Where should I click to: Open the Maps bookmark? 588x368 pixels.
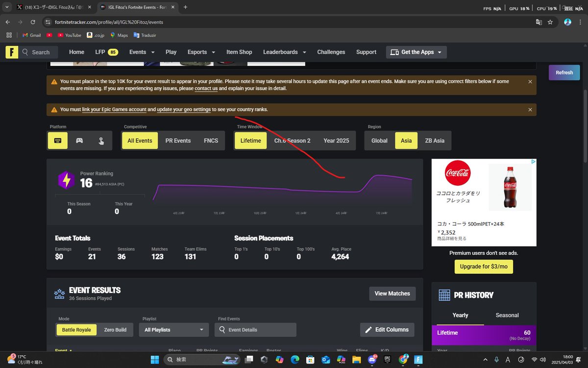pos(119,35)
